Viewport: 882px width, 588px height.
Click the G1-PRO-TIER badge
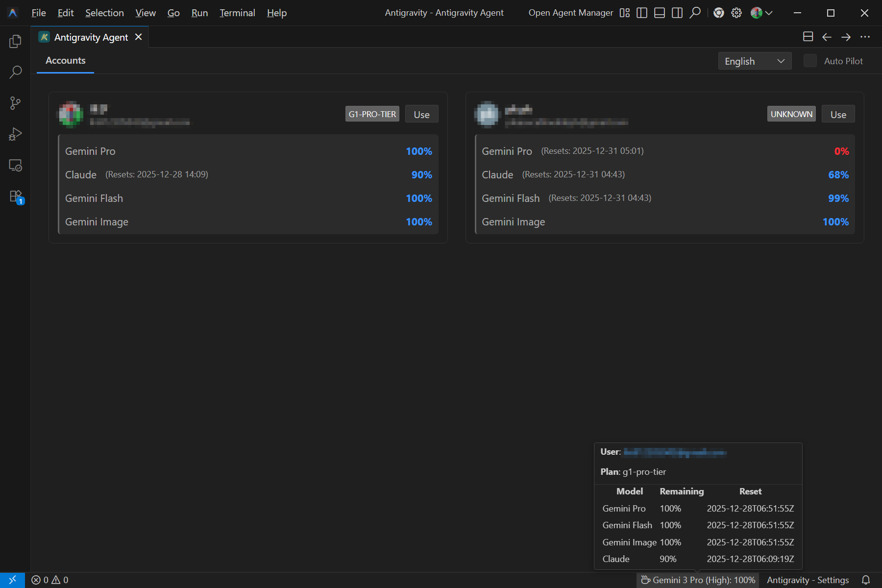click(x=372, y=114)
